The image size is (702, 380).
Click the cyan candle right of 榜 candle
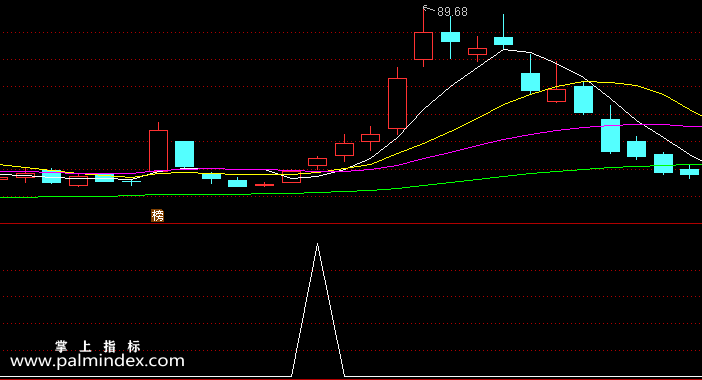point(184,154)
